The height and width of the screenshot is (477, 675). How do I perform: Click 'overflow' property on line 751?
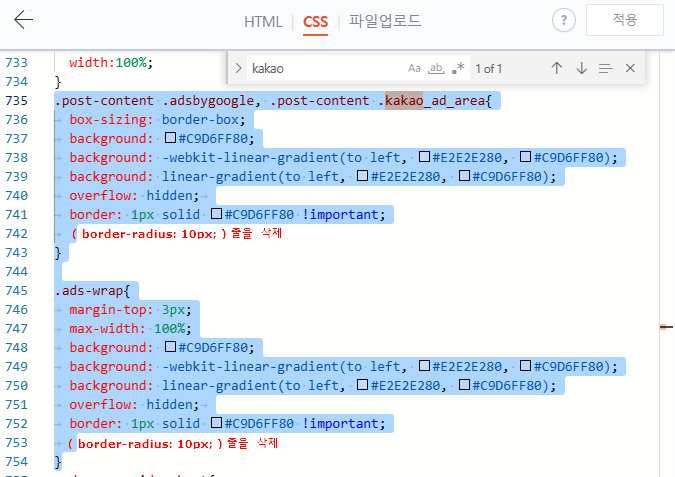[100, 405]
